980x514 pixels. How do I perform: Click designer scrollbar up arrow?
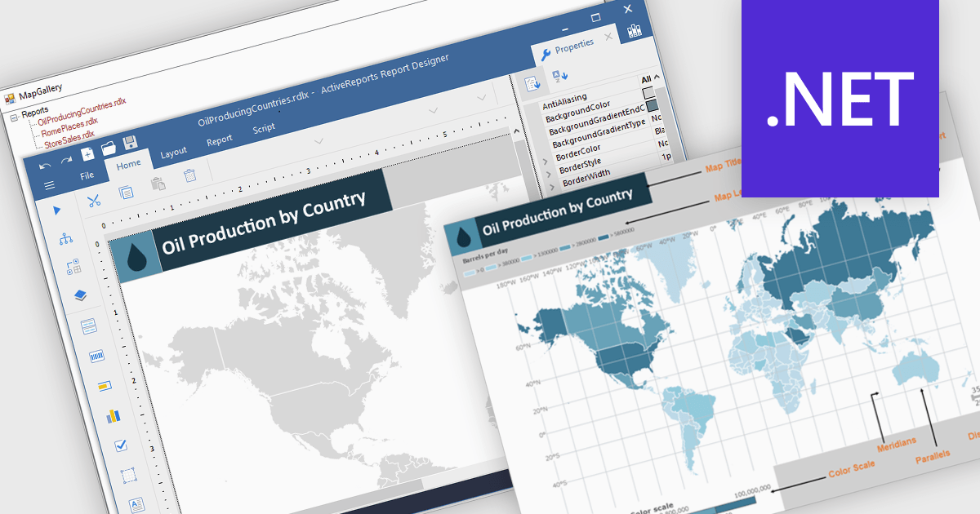pos(517,133)
